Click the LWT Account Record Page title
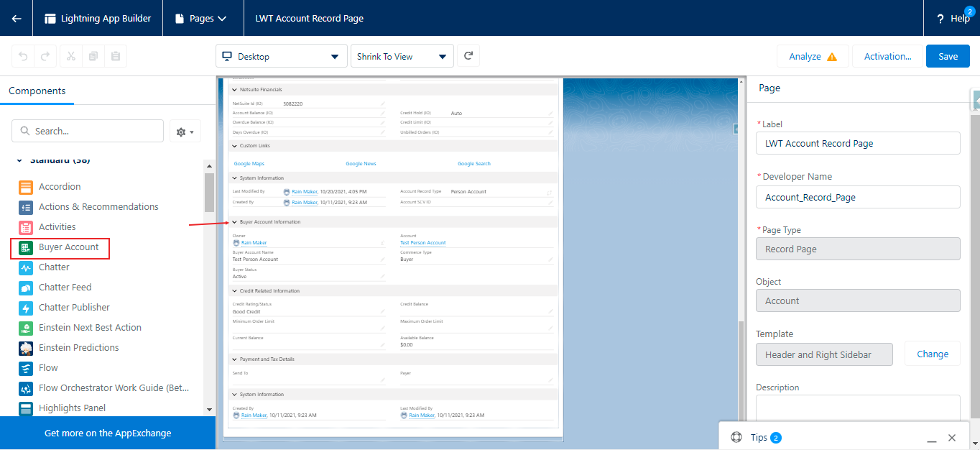The width and height of the screenshot is (980, 450). [310, 19]
